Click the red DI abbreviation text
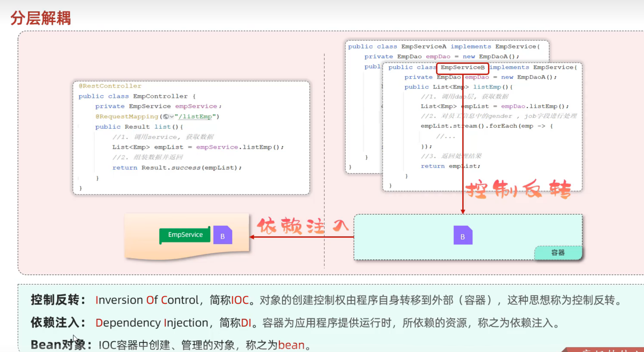This screenshot has height=352, width=644. point(246,323)
